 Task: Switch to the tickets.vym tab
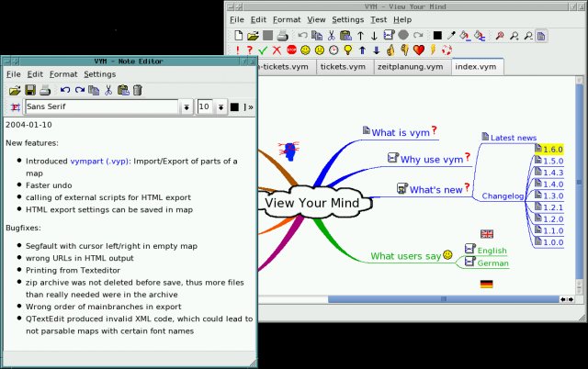tap(343, 67)
